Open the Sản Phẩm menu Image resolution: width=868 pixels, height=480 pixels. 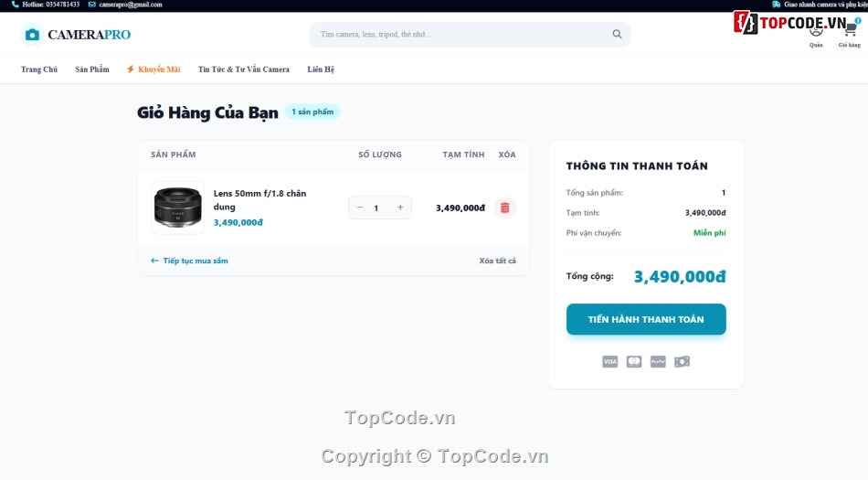point(92,69)
